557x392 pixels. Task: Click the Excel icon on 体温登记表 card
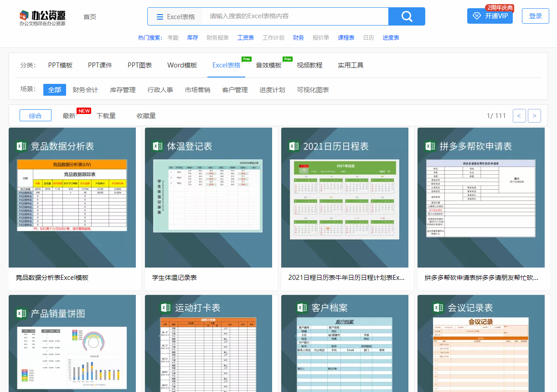[x=157, y=146]
